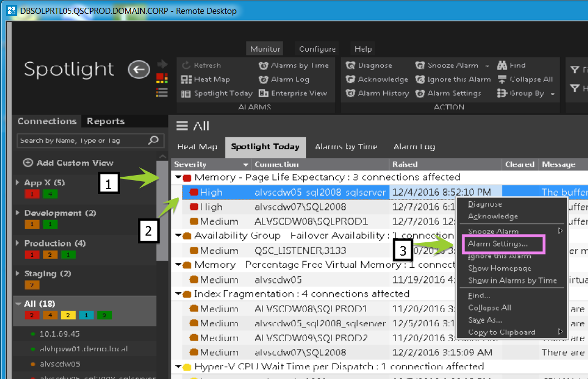Image resolution: width=588 pixels, height=379 pixels.
Task: Collapse the All (18) group
Action: pyautogui.click(x=18, y=304)
